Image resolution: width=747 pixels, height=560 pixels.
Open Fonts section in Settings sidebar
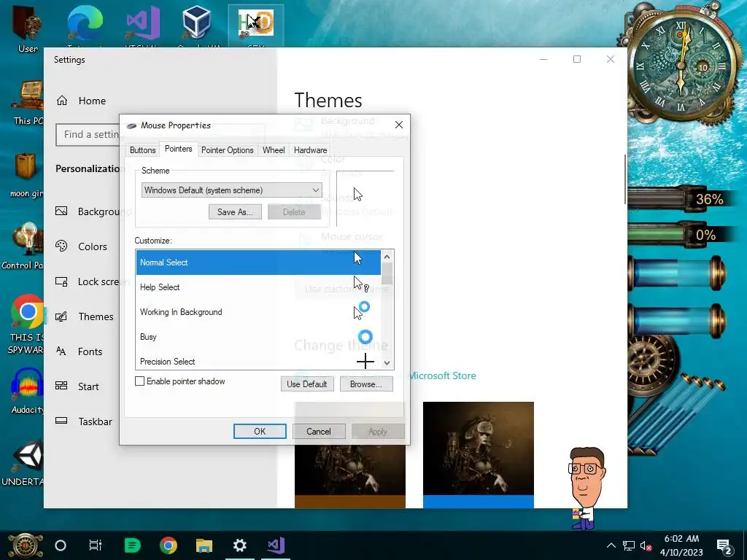90,351
